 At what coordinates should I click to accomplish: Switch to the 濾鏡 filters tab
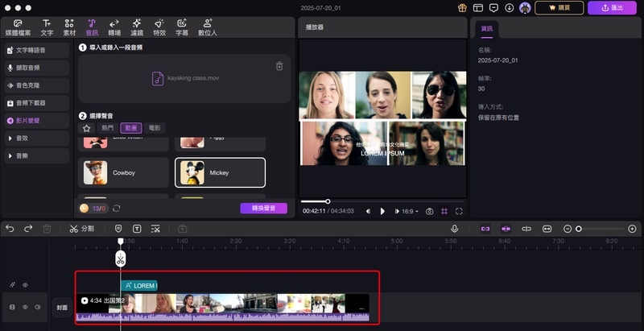(137, 27)
